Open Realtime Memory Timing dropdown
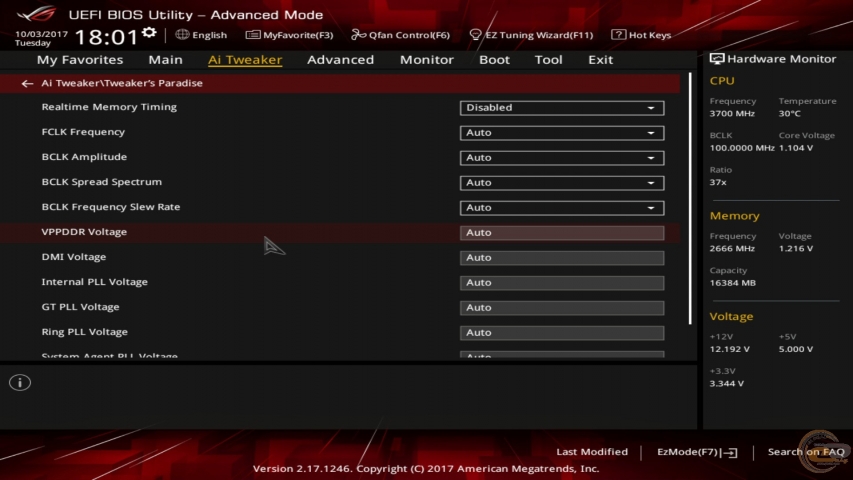The image size is (853, 480). click(561, 108)
